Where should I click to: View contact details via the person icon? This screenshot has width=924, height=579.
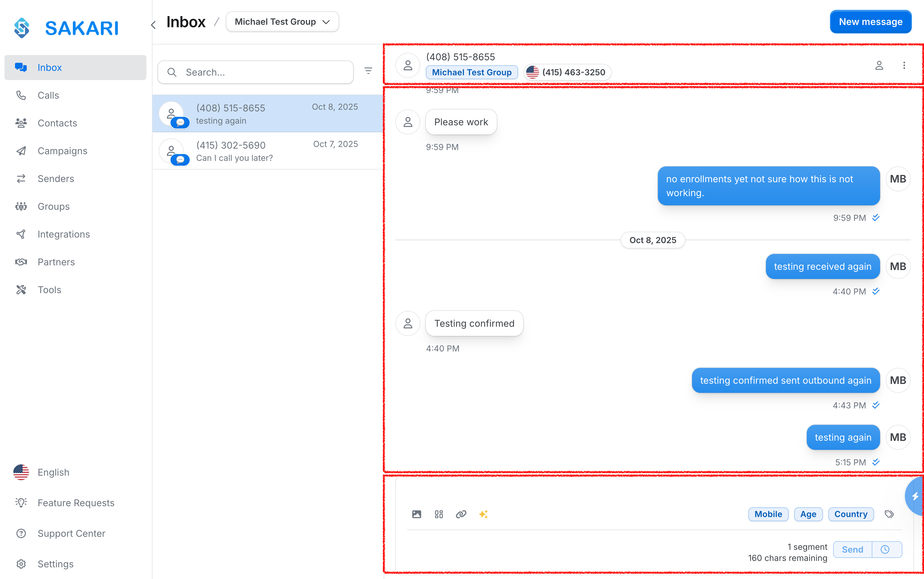[x=879, y=65]
